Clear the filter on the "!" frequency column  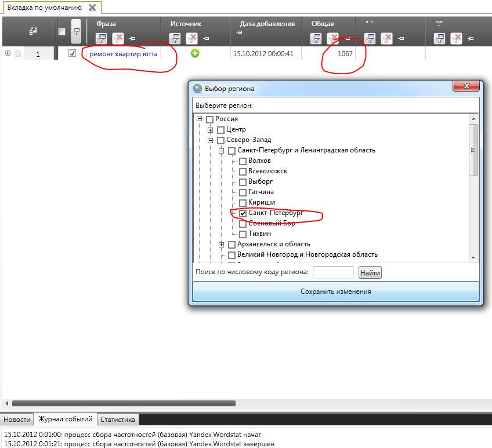click(x=456, y=39)
